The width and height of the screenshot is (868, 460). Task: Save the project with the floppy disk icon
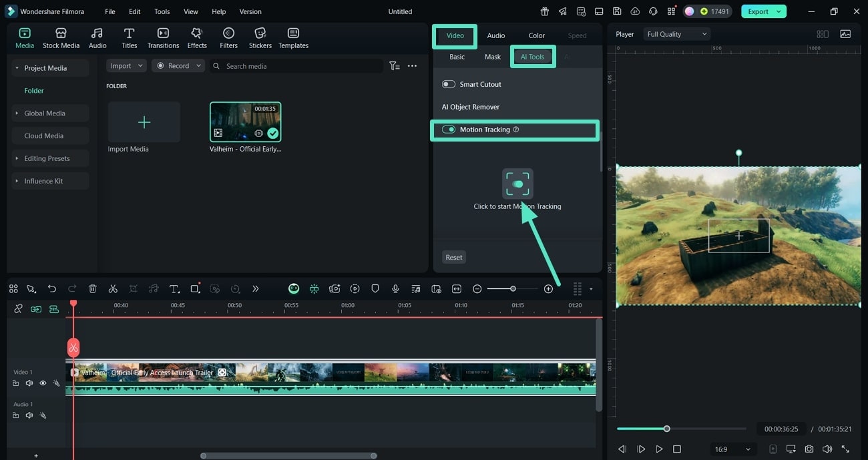coord(617,11)
